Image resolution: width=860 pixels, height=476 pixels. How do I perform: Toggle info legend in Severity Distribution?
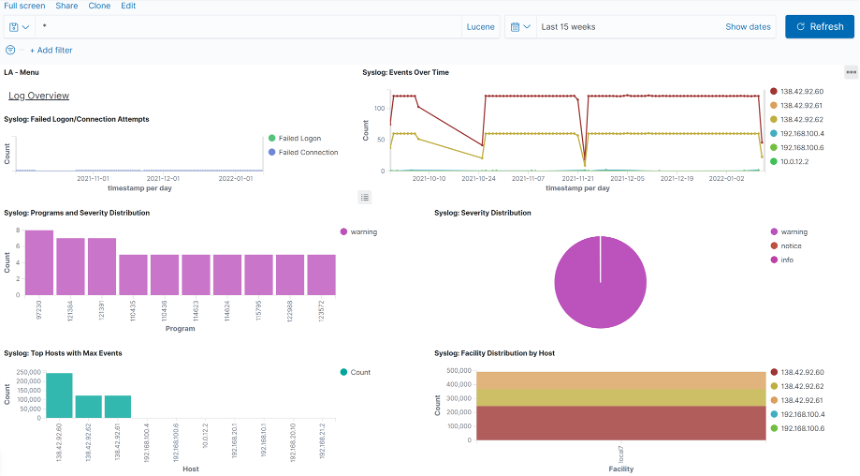click(782, 260)
